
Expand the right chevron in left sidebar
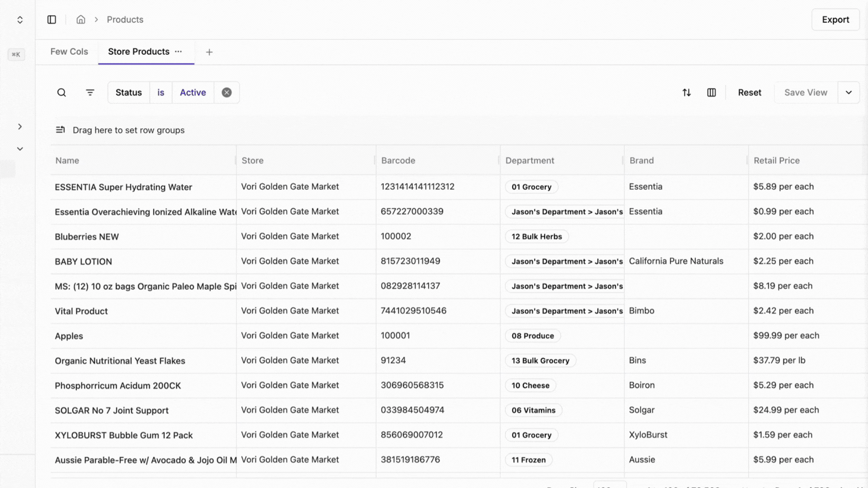pos(20,127)
